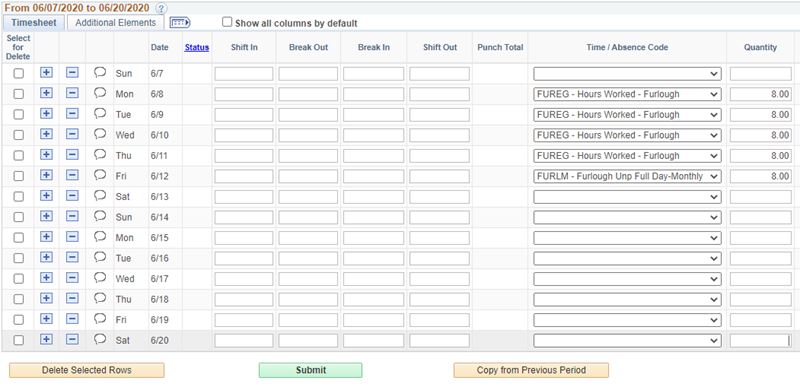Change Time/Absence Code for Thu 6/11
800x387 pixels.
[627, 156]
